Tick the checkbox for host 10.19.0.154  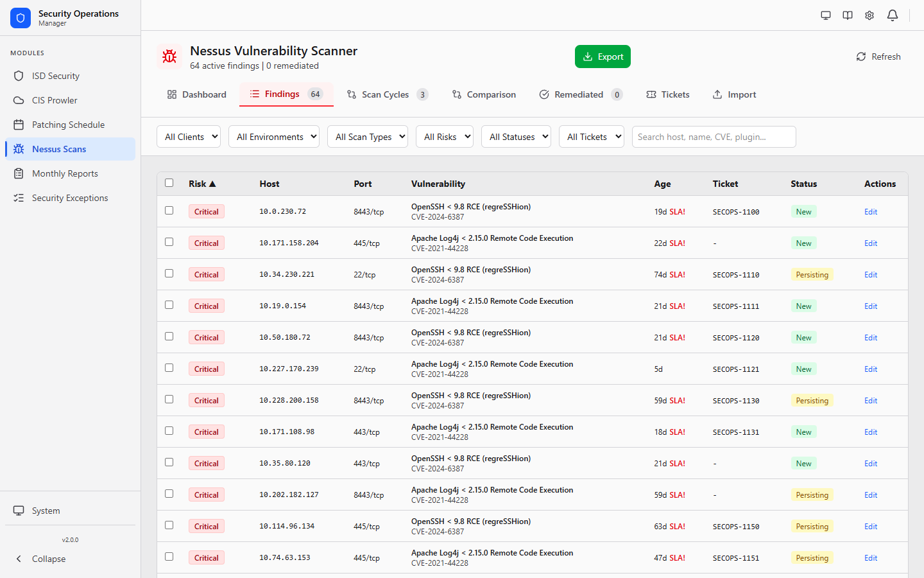coord(169,305)
